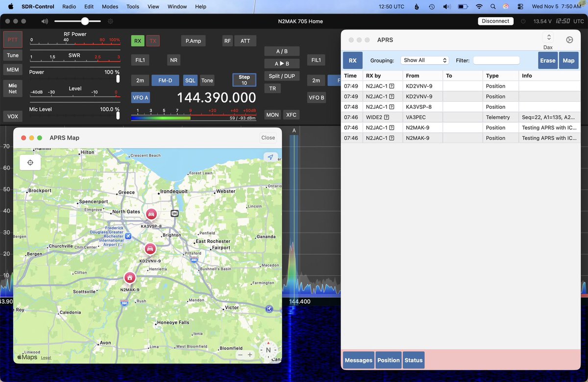Image resolution: width=588 pixels, height=382 pixels.
Task: Open the View menu
Action: 153,7
